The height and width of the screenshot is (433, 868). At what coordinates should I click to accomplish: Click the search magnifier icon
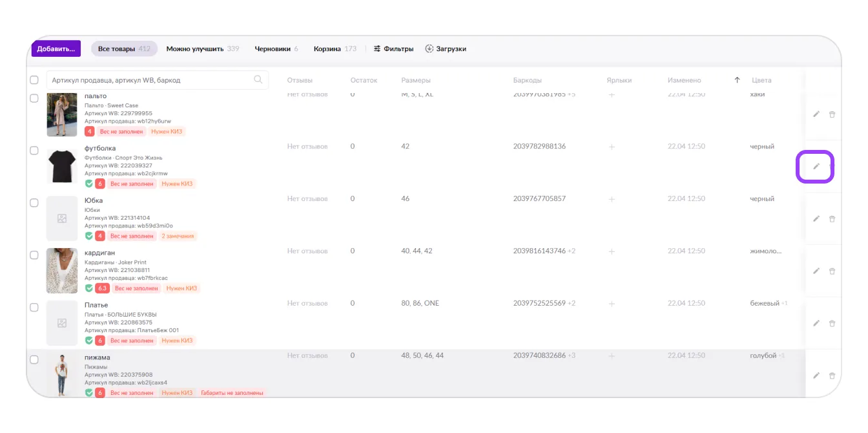258,80
